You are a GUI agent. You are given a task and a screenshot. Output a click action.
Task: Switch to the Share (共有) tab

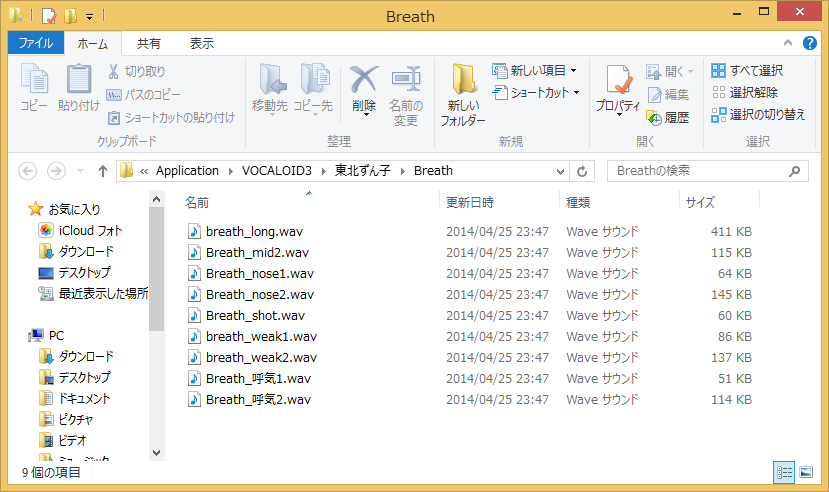[x=149, y=43]
